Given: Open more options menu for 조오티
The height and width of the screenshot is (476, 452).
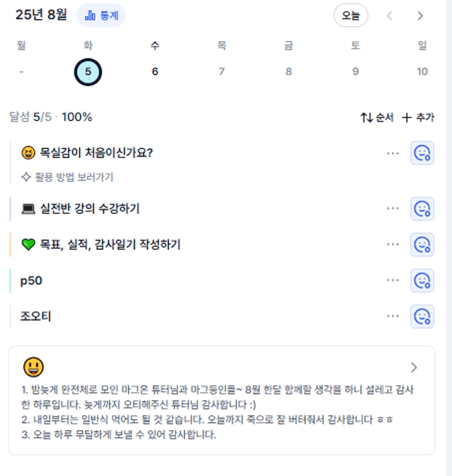Looking at the screenshot, I should click(393, 316).
